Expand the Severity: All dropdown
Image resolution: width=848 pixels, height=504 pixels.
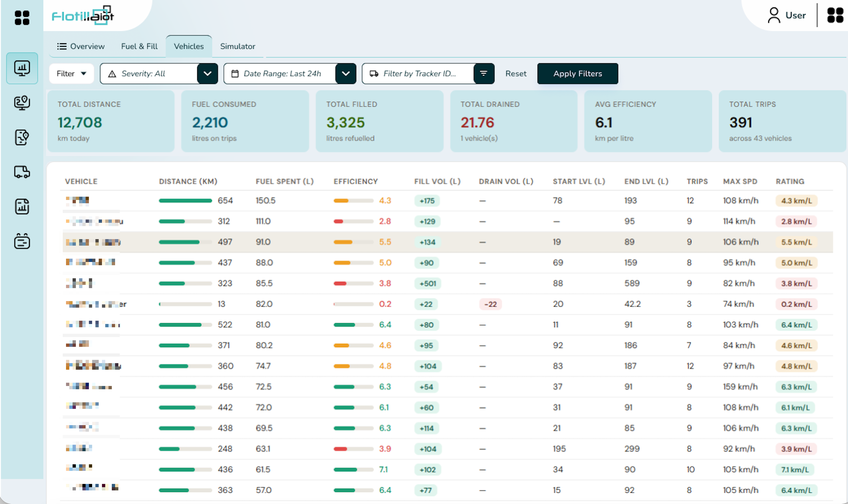[x=207, y=73]
